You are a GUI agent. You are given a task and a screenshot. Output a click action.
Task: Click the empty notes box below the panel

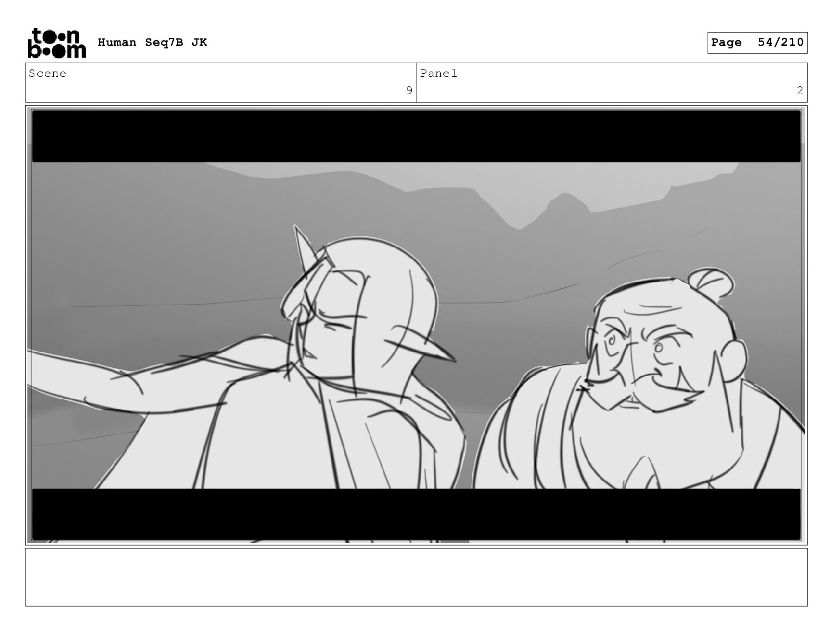[x=416, y=577]
